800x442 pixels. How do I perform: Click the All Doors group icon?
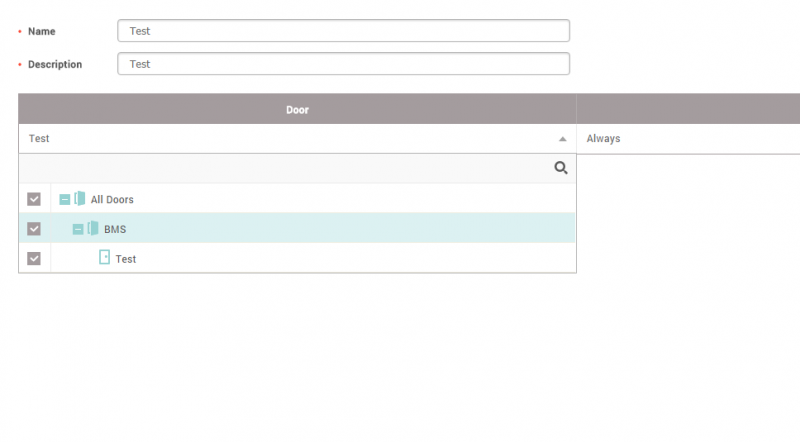pos(80,199)
